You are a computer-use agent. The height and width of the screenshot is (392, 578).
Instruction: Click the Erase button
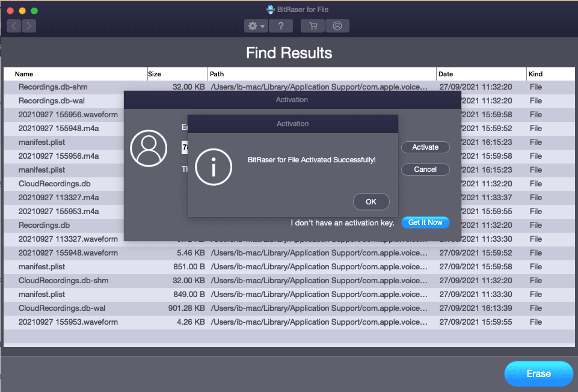(x=538, y=373)
